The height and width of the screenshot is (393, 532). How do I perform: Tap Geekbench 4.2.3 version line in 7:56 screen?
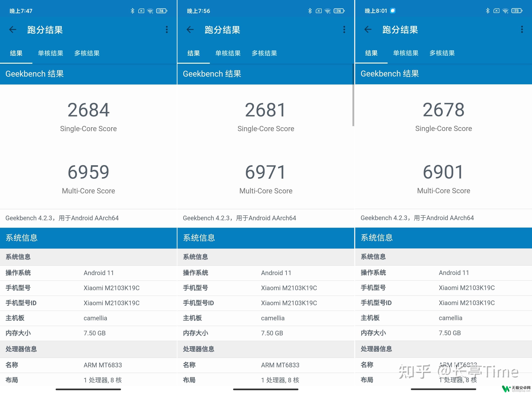(x=239, y=218)
